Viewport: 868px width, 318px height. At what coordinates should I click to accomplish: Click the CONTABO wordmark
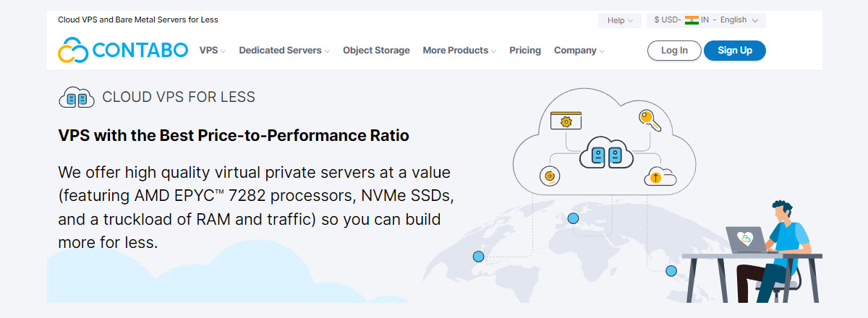[140, 51]
